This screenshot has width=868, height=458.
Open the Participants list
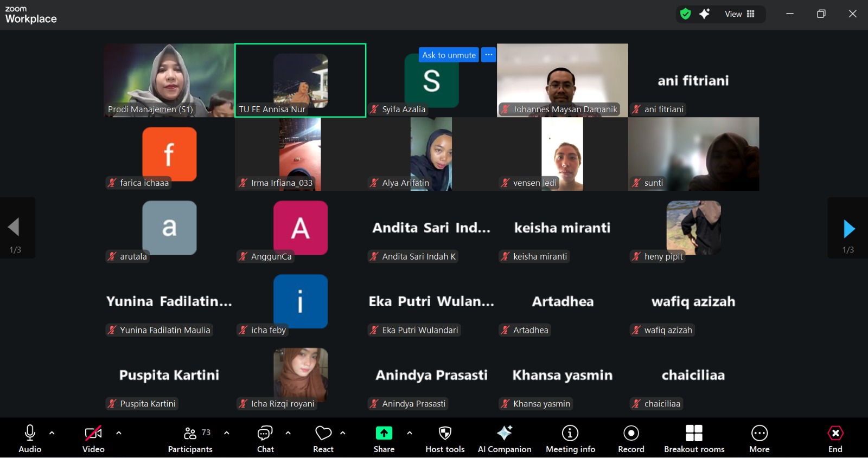pos(190,438)
